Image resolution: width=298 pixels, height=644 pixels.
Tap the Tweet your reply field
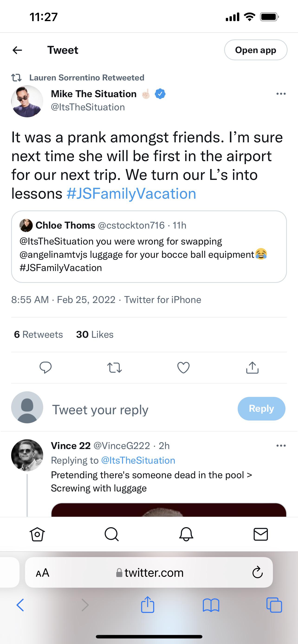[x=100, y=409]
